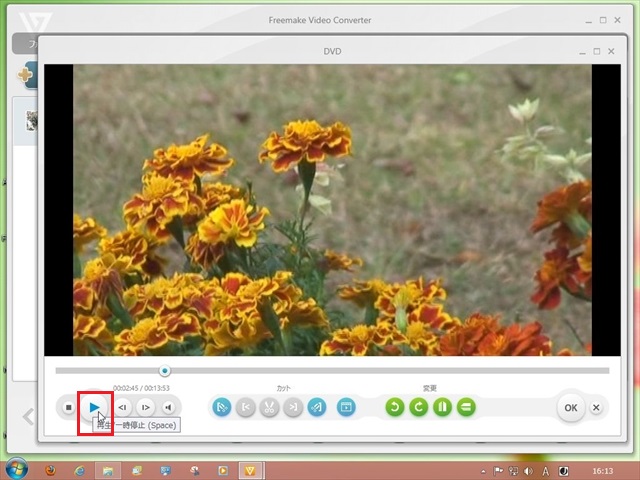The image size is (640, 480).
Task: Jump to the selection start marker
Action: (246, 407)
